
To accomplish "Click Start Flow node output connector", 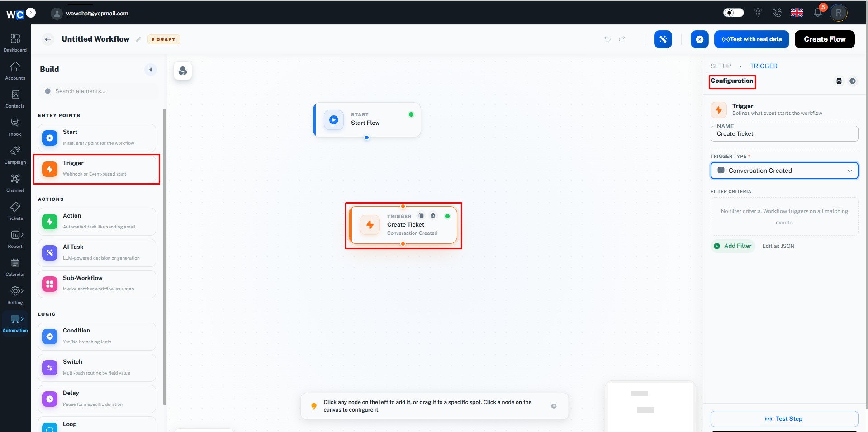I will click(367, 138).
